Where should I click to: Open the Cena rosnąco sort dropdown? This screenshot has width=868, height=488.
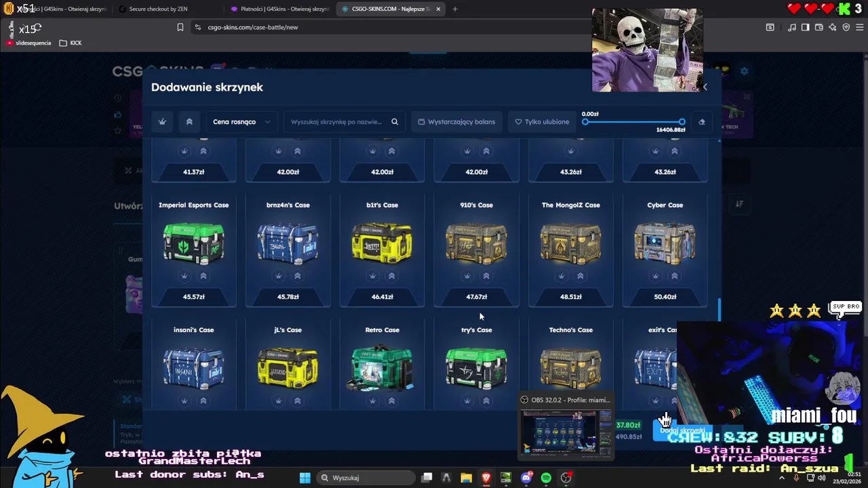[x=241, y=122]
